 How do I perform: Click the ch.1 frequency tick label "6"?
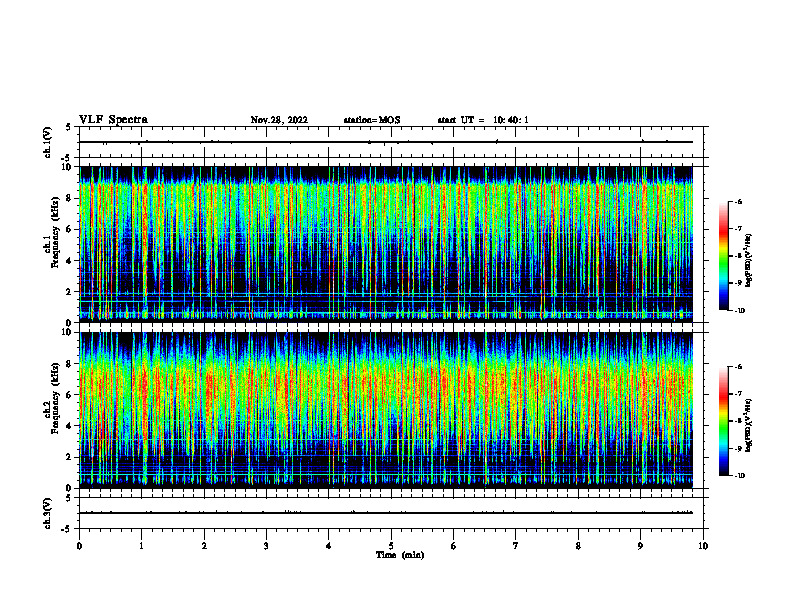tap(70, 229)
